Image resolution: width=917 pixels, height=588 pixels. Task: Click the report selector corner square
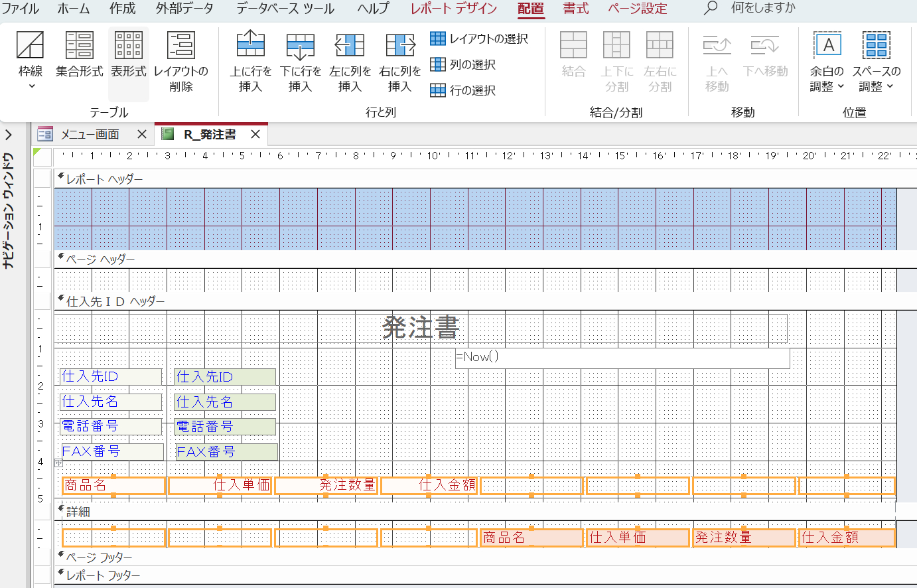42,157
